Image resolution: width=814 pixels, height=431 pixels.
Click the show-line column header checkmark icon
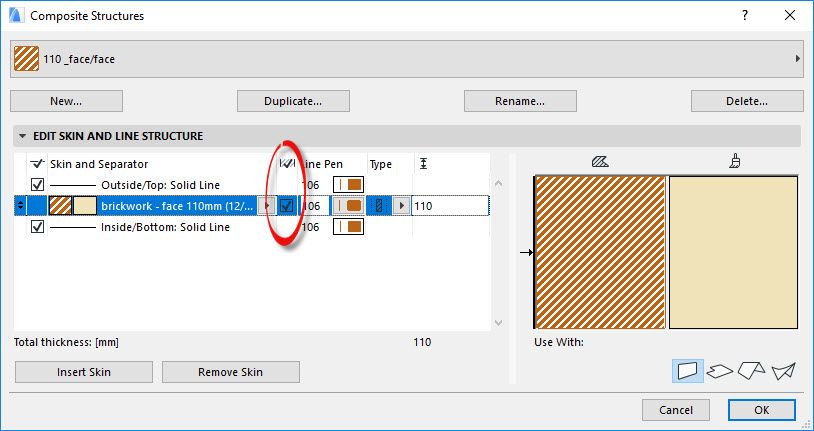(x=37, y=164)
